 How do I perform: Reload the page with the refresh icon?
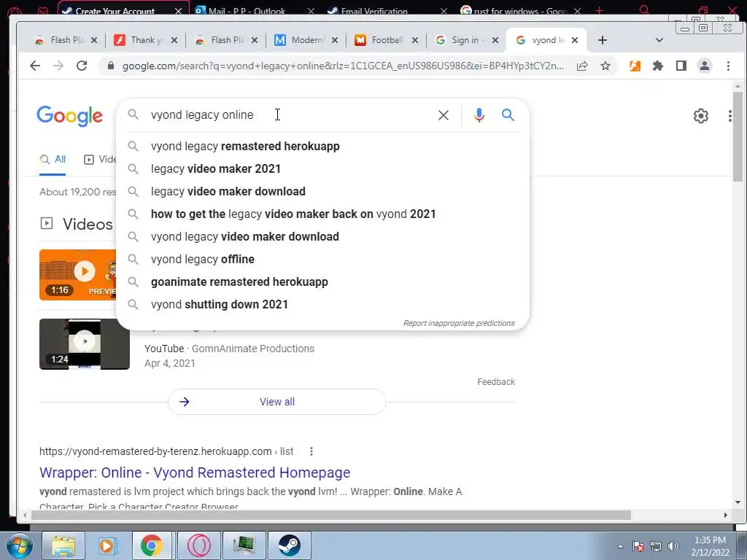click(82, 66)
